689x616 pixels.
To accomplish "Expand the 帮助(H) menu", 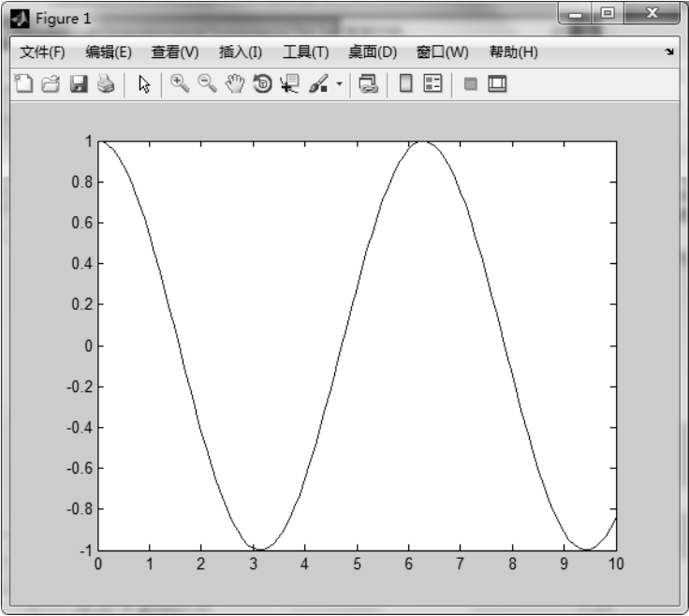I will (x=514, y=51).
